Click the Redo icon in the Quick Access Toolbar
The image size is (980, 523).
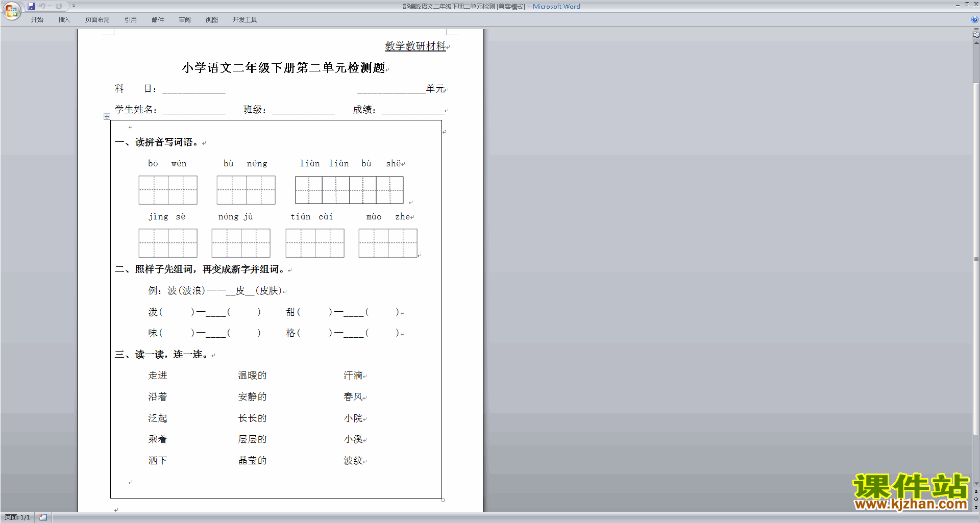[x=59, y=6]
